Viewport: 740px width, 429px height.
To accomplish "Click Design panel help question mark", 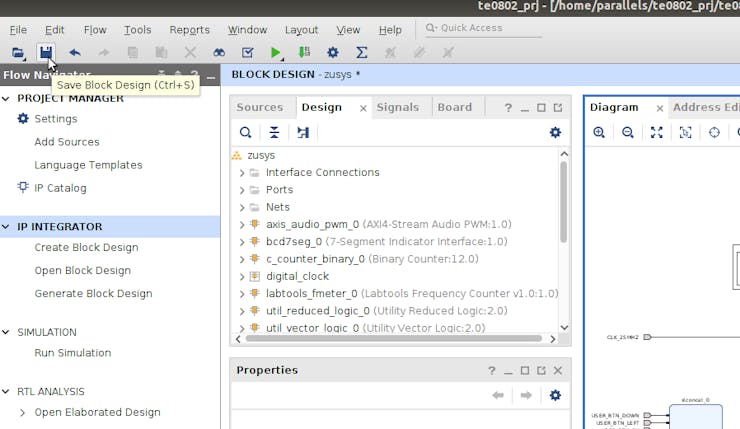I will pos(508,108).
